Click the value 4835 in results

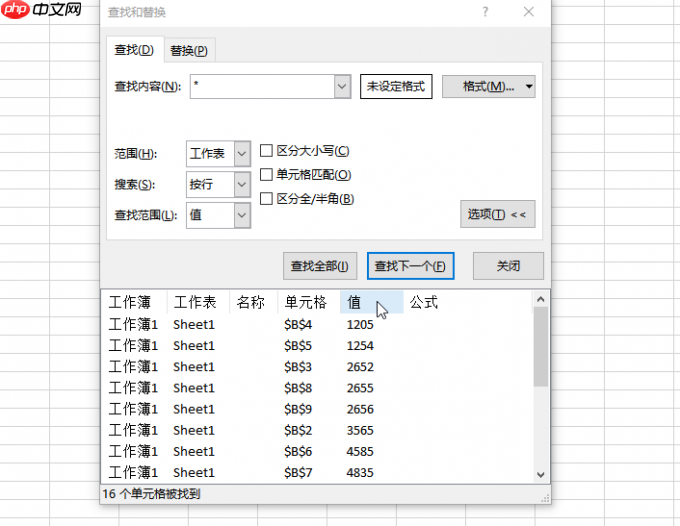(360, 473)
